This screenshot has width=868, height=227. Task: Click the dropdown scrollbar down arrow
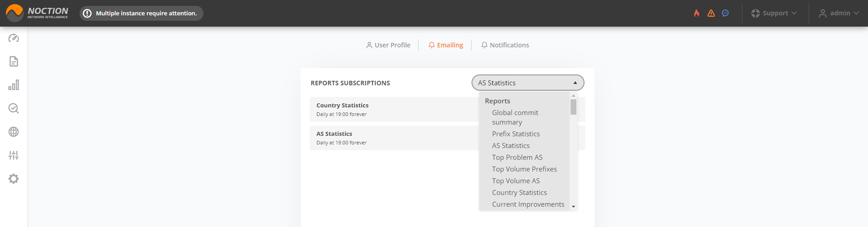(573, 207)
